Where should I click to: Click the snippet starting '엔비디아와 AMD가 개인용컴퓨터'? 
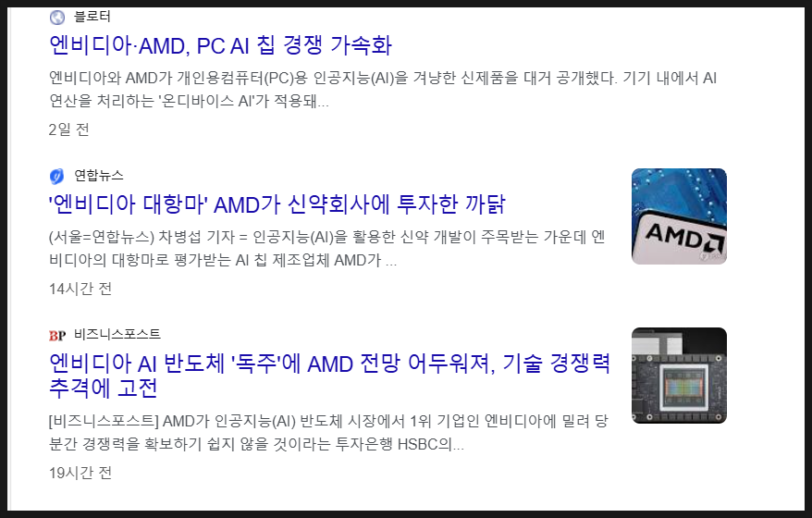383,89
